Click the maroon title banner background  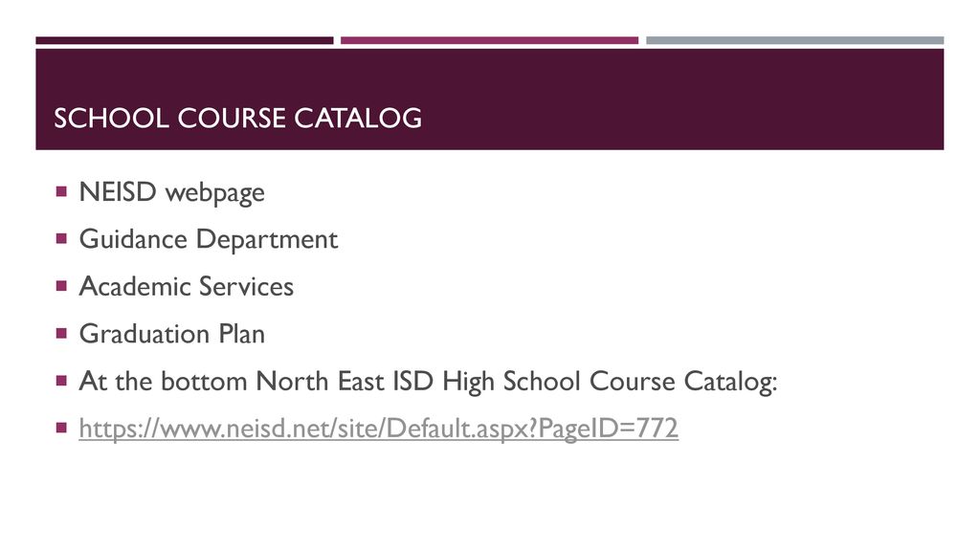(681, 99)
